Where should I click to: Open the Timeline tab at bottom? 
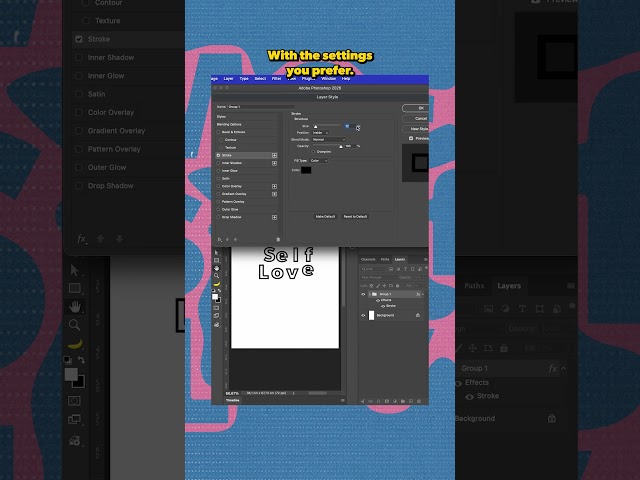233,400
